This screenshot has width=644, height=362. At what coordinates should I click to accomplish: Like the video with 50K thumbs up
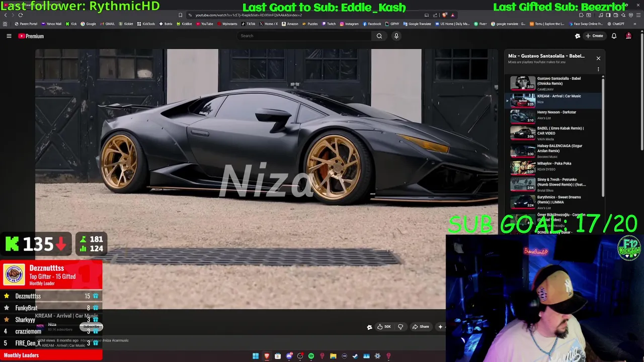coord(384,327)
